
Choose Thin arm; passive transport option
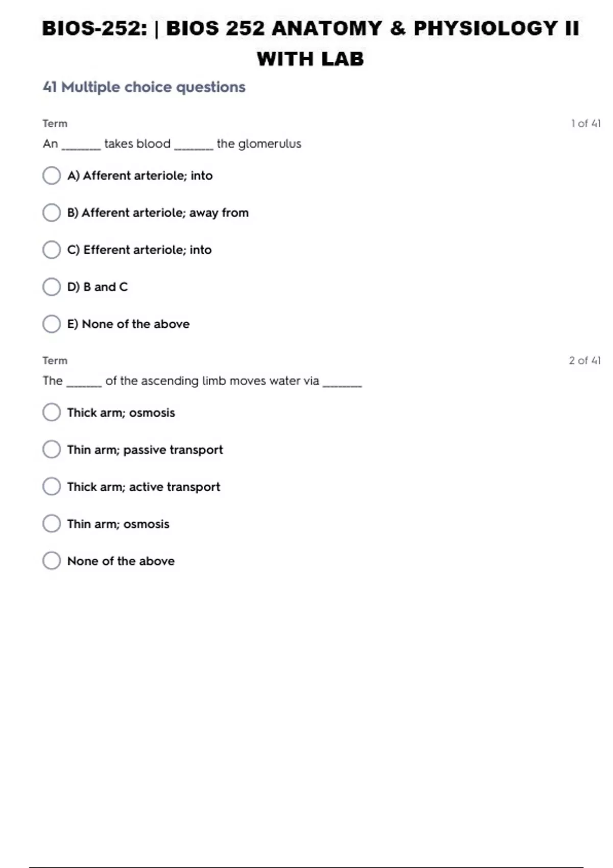click(x=52, y=450)
